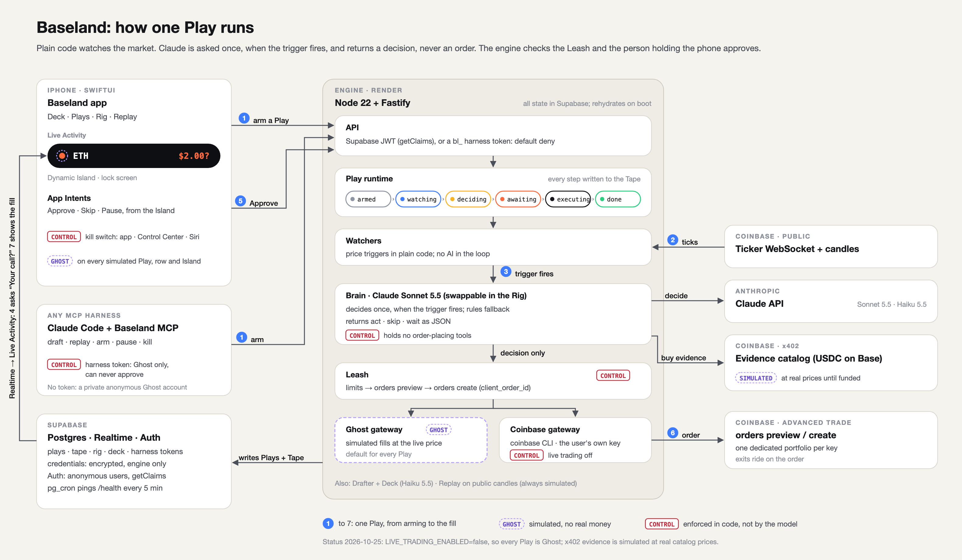Click the CONTROL badge beside kill switch
Screen dimensions: 962x560
click(x=64, y=237)
